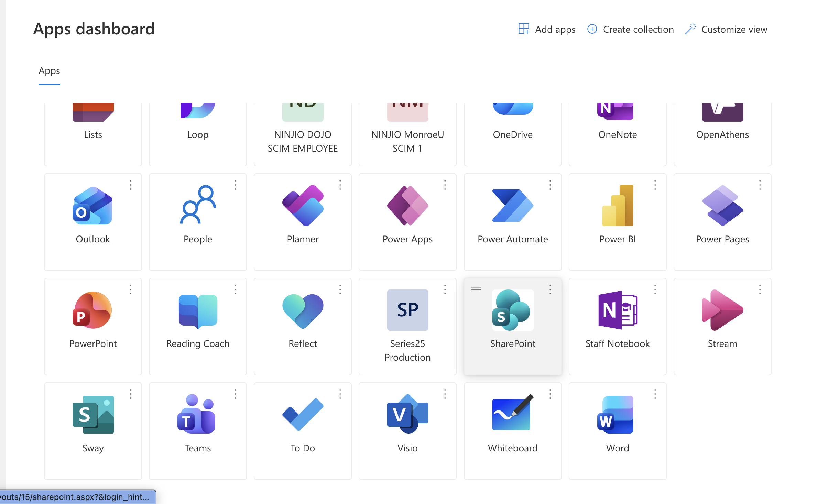Launch the Teams app icon
The image size is (817, 504).
pos(196,414)
